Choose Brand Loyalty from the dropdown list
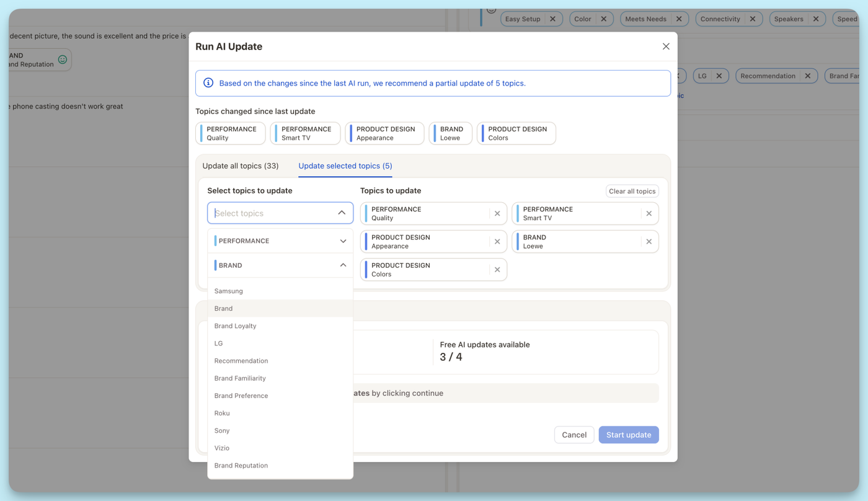 pyautogui.click(x=236, y=326)
